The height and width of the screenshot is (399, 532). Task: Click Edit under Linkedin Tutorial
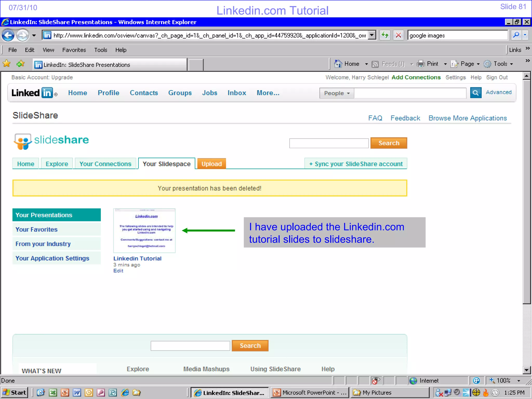(118, 271)
